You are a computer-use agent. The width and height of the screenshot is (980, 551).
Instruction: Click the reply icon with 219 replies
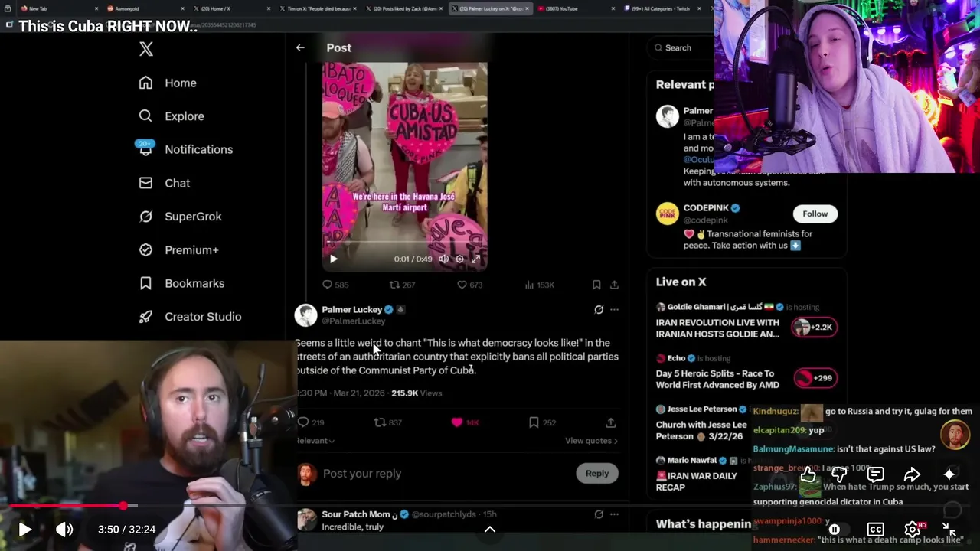click(x=311, y=422)
